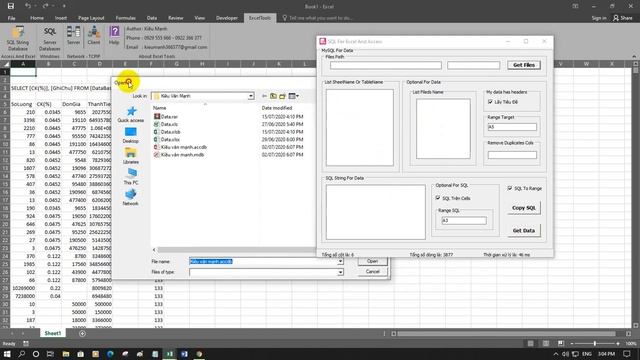The image size is (640, 360).
Task: Redo the action in Excel toolbar
Action: 45,6
